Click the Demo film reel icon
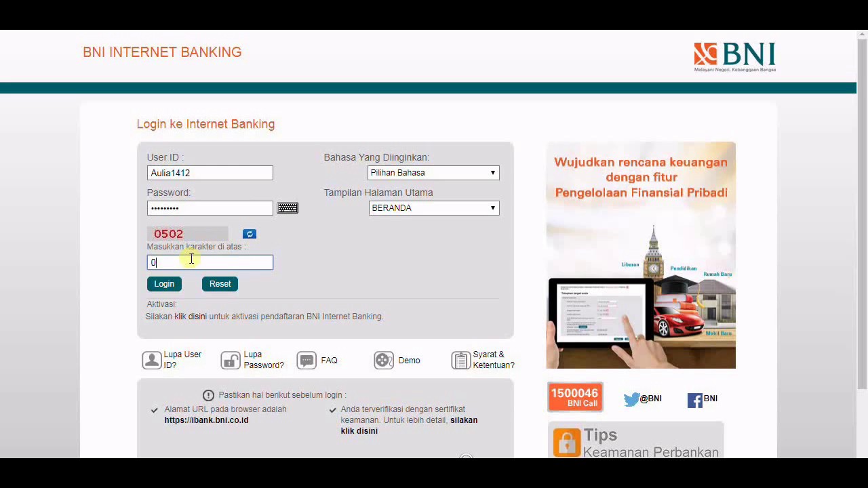Image resolution: width=868 pixels, height=488 pixels. (384, 360)
